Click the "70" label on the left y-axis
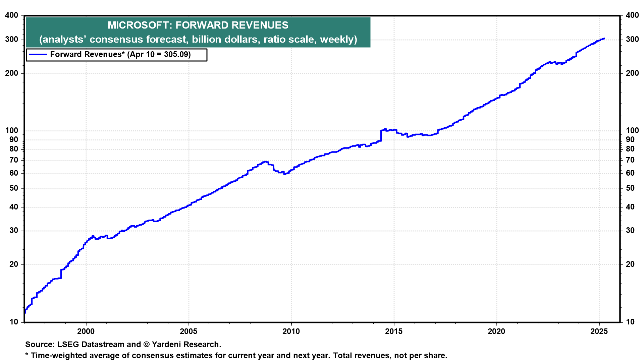Screen dimensions: 644x362 coord(14,160)
